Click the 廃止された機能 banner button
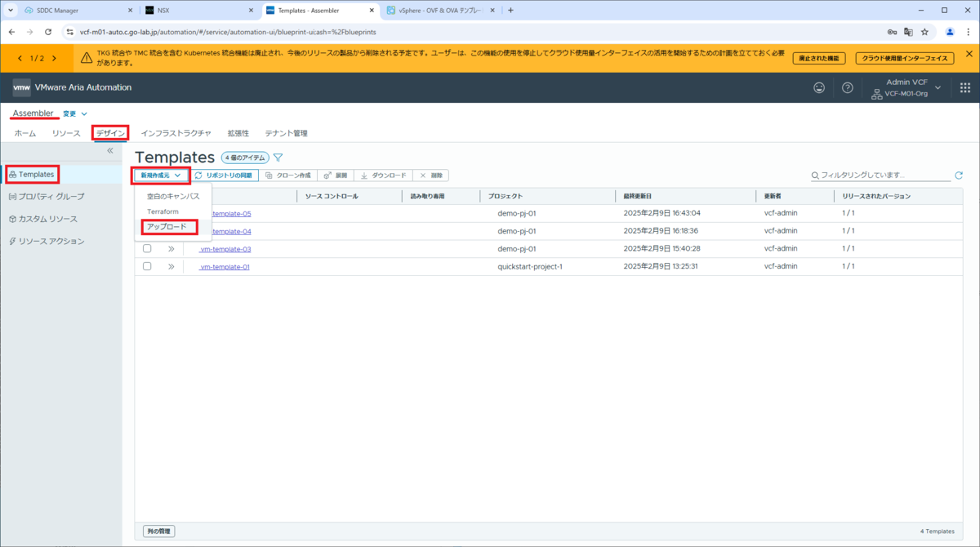Image resolution: width=980 pixels, height=547 pixels. [x=819, y=58]
